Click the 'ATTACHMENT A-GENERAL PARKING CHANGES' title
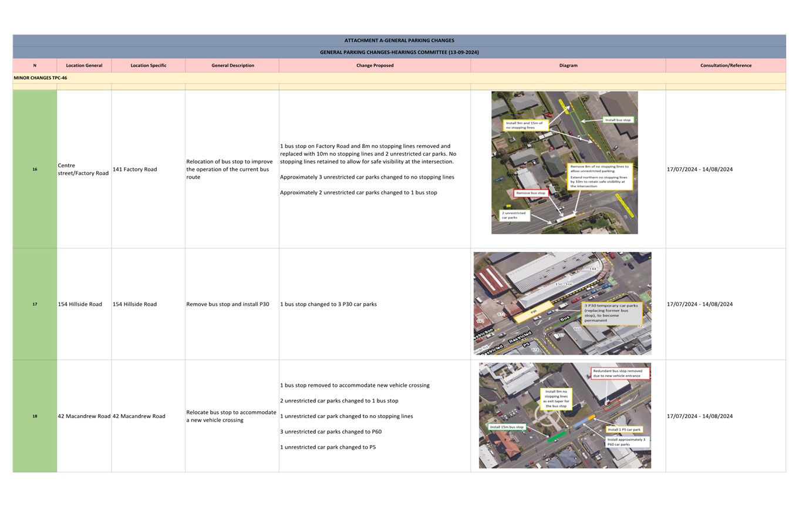The height and width of the screenshot is (532, 799). 399,41
